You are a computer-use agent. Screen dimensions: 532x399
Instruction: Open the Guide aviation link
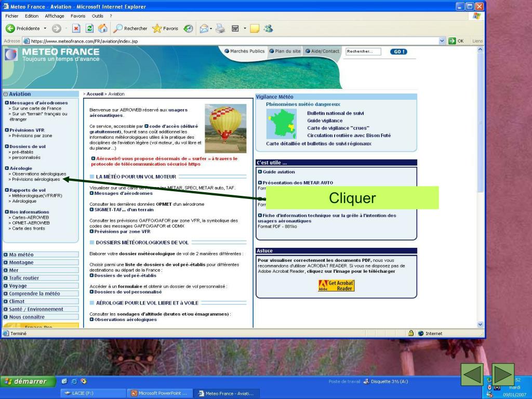pyautogui.click(x=276, y=172)
